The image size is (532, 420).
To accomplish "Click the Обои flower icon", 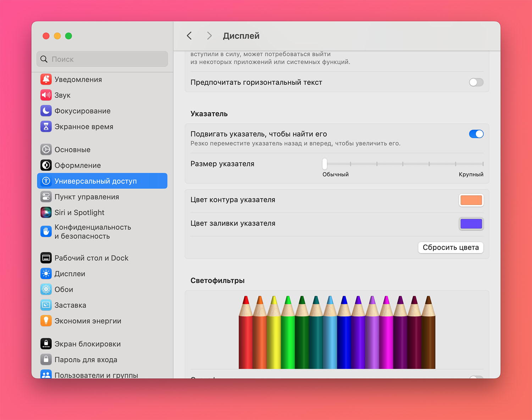I will coord(46,289).
